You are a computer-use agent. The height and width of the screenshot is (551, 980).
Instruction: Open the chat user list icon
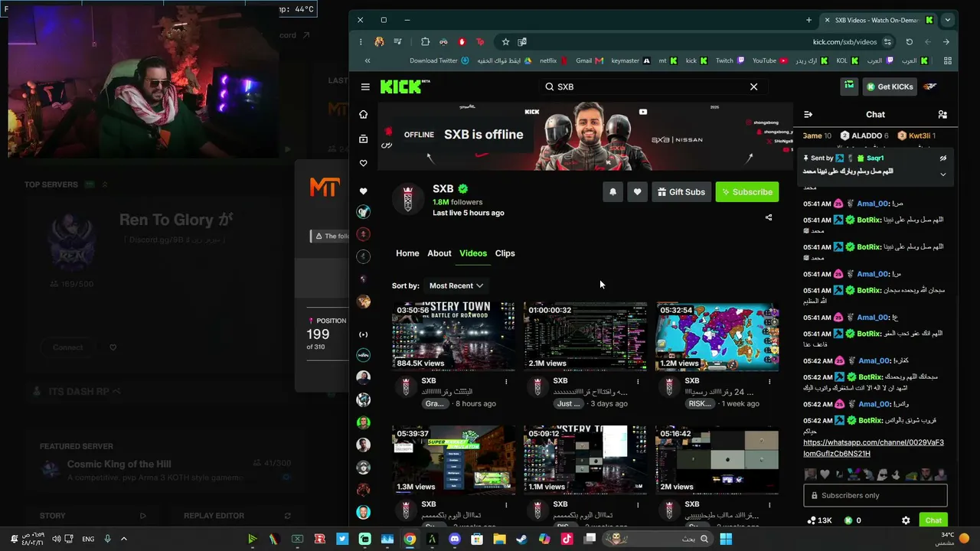pos(942,114)
